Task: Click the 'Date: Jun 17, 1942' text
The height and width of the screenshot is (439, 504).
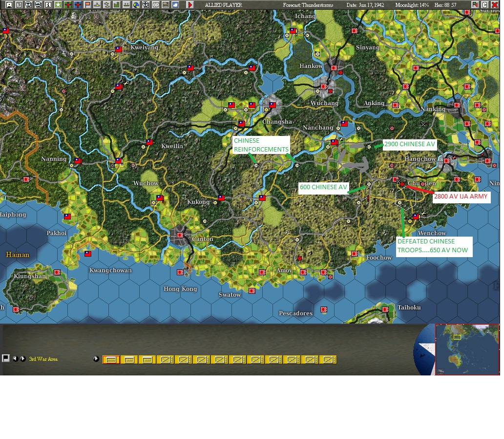Action: click(365, 5)
